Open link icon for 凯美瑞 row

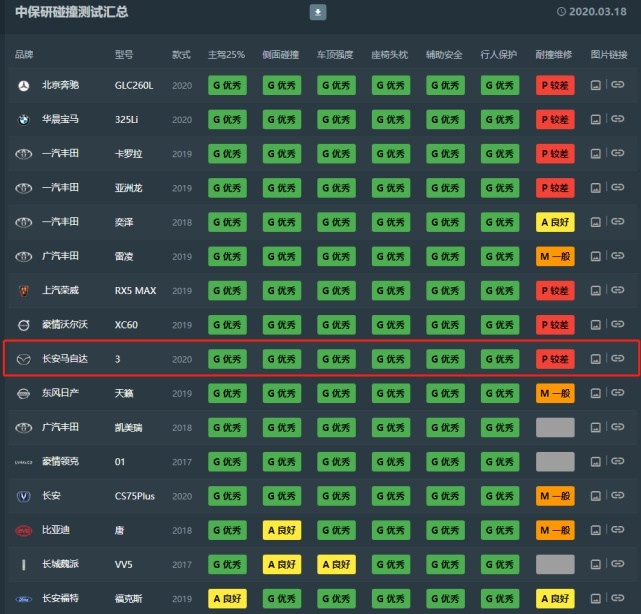pos(617,427)
